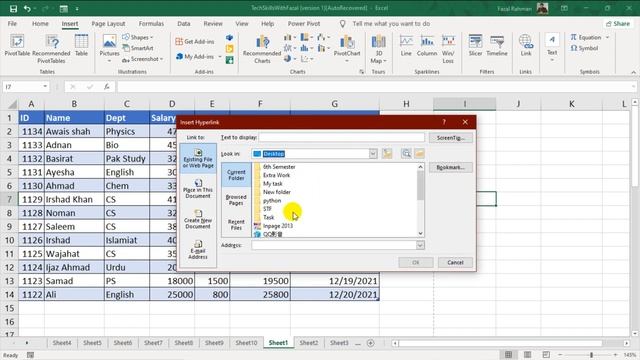Switch to the Home tab
640x360 pixels.
point(40,24)
